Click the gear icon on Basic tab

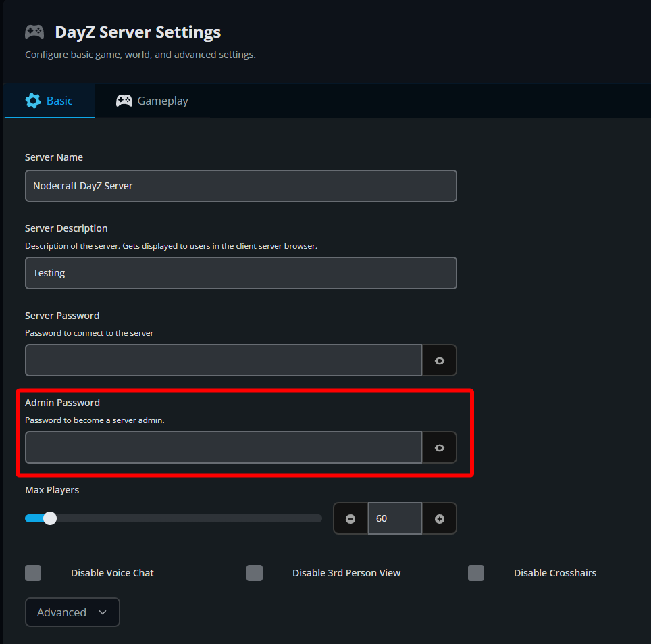coord(33,101)
